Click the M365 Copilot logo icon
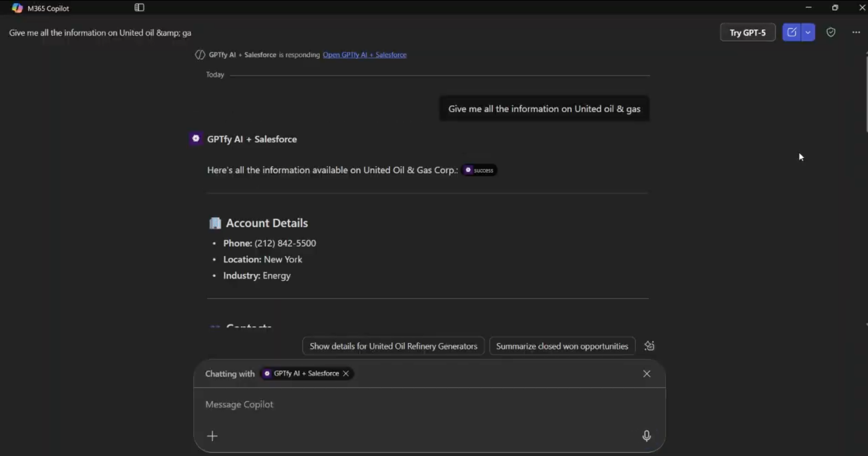 pos(17,8)
